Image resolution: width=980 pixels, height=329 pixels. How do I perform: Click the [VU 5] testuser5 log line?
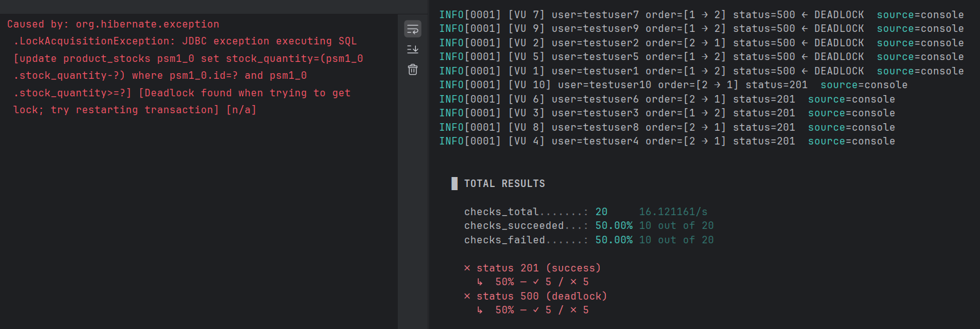click(702, 57)
